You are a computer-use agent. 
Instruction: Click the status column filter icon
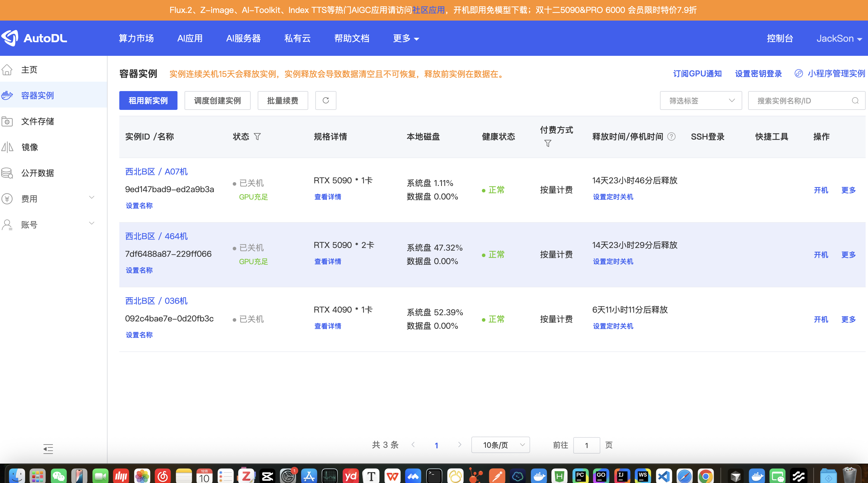[x=257, y=136]
